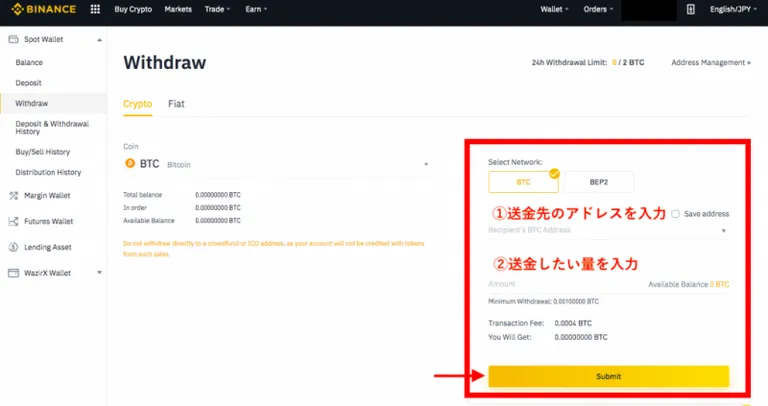Open Lending Asset section

[x=48, y=247]
